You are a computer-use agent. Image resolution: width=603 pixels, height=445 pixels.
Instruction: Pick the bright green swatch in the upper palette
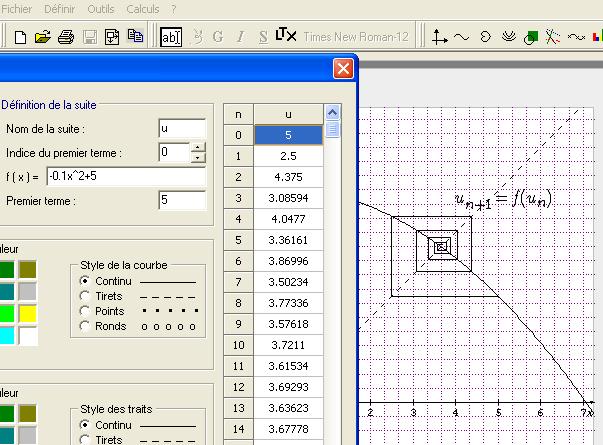click(7, 313)
